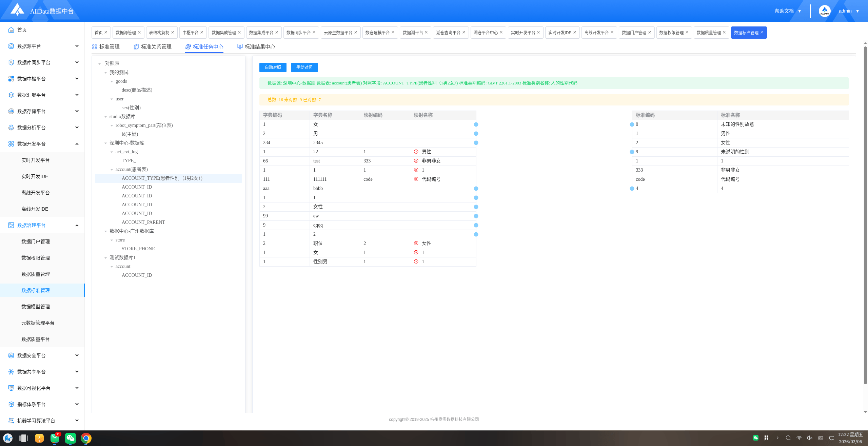Image resolution: width=868 pixels, height=446 pixels.
Task: Open Chrome from the taskbar
Action: (x=86, y=438)
